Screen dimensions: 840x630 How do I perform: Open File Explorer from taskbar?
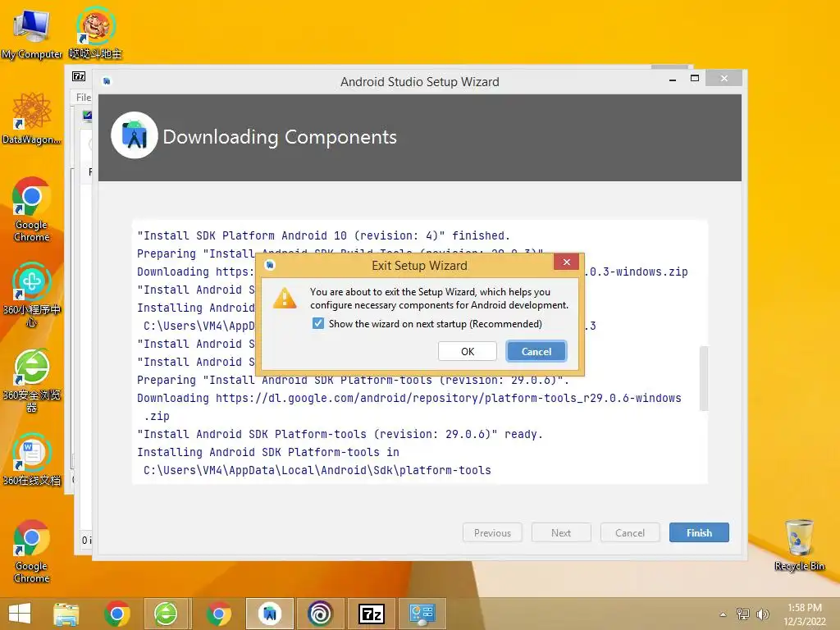point(66,614)
